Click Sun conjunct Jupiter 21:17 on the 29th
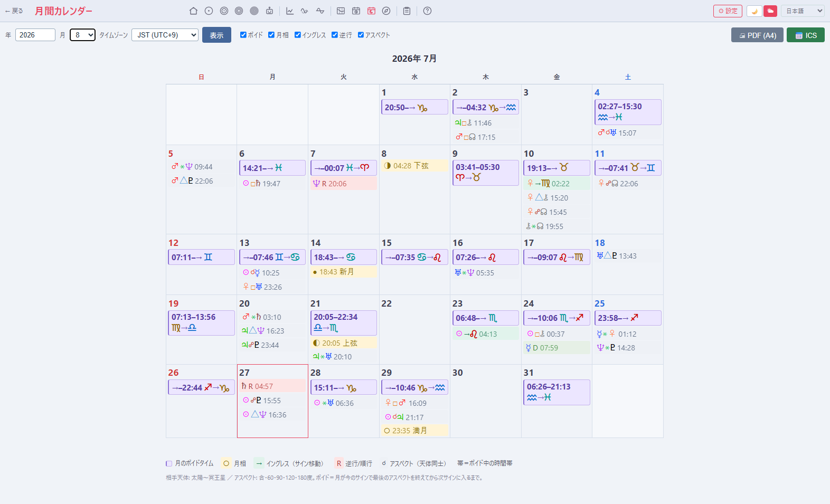This screenshot has width=830, height=504. pyautogui.click(x=414, y=417)
